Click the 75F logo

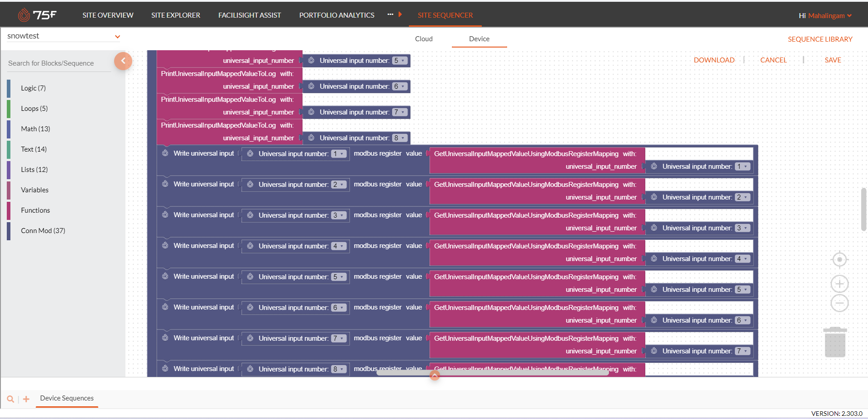click(36, 14)
